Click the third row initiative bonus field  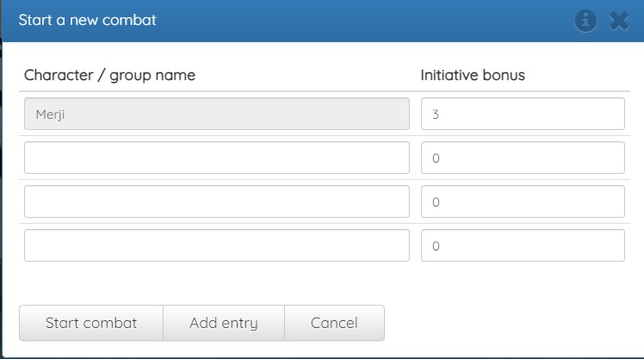coord(522,201)
